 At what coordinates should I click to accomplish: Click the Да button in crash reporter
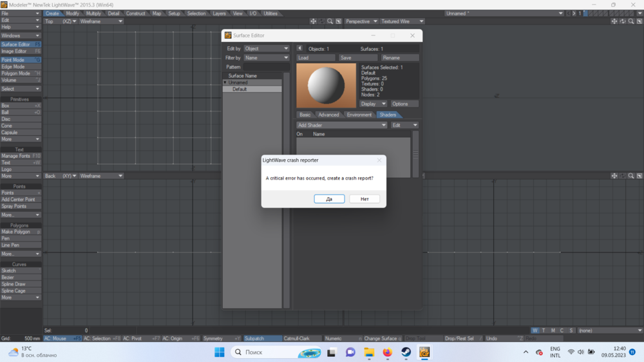(329, 199)
